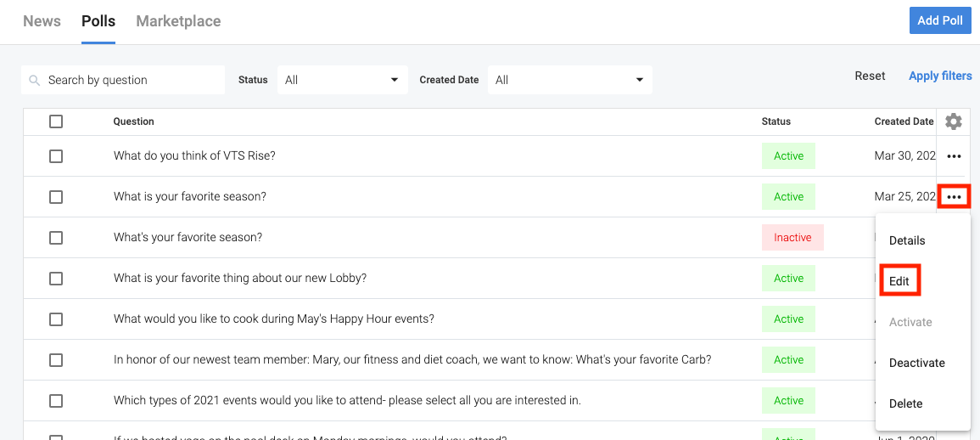This screenshot has height=440, width=980.
Task: Tick checkbox for new Lobby poll
Action: coord(56,279)
